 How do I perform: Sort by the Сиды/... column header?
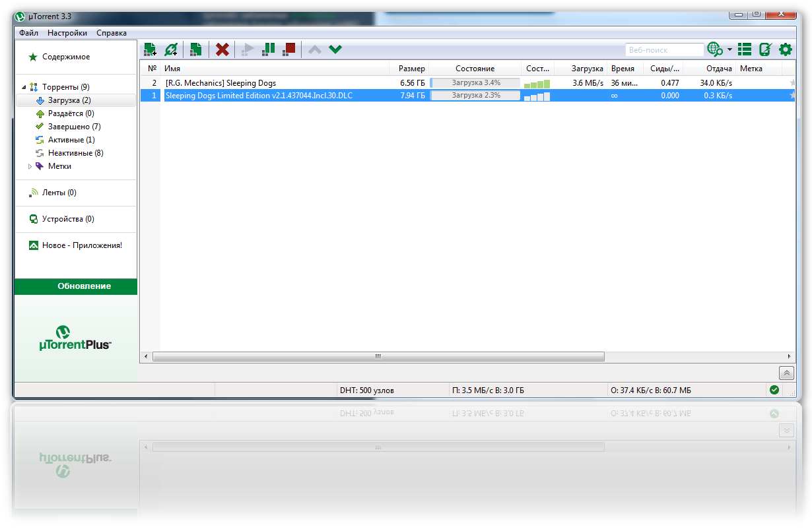click(663, 69)
